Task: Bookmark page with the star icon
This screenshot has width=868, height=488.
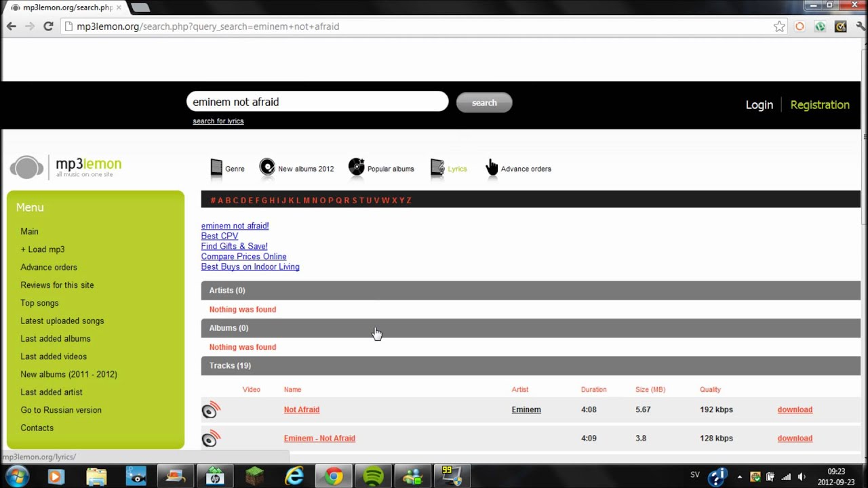Action: [x=779, y=26]
